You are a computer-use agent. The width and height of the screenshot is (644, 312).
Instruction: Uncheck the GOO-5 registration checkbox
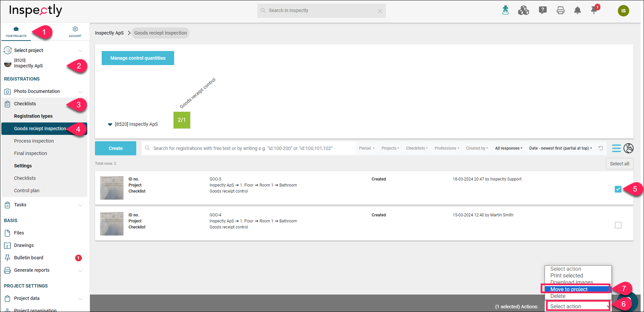(x=618, y=189)
